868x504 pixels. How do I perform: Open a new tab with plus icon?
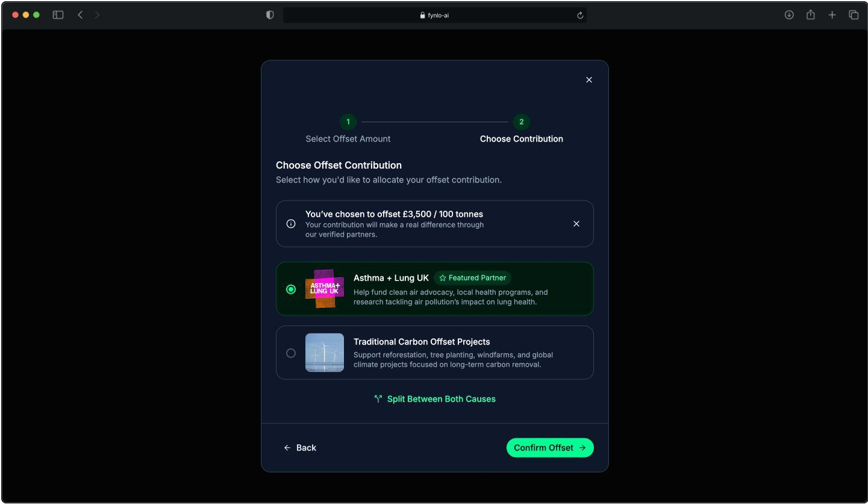click(832, 15)
